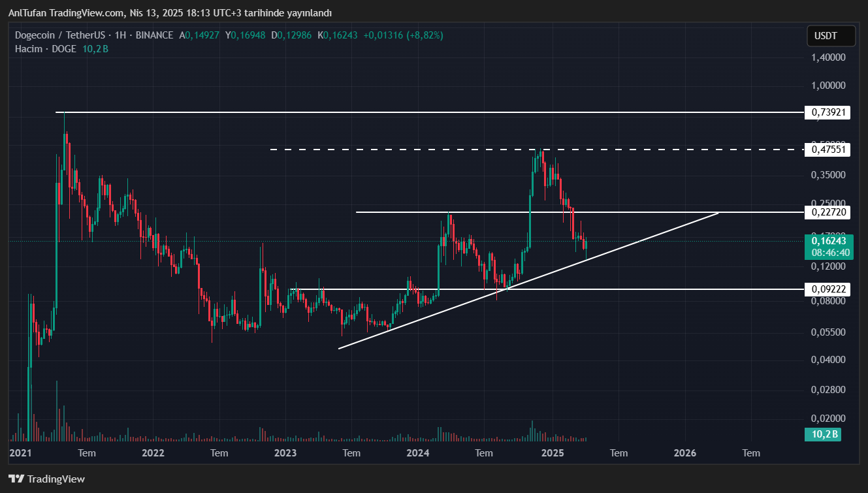This screenshot has height=493, width=868.
Task: Click the 0,35000 price axis tick
Action: [829, 175]
